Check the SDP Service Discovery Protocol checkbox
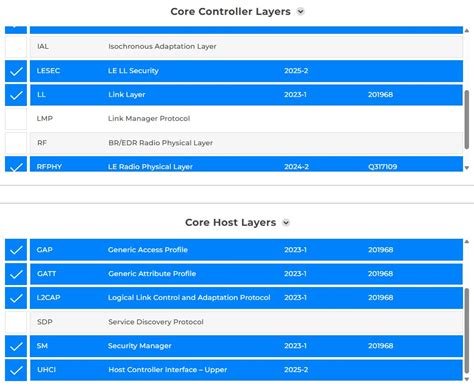Screen dimensions: 474x386 (16, 322)
